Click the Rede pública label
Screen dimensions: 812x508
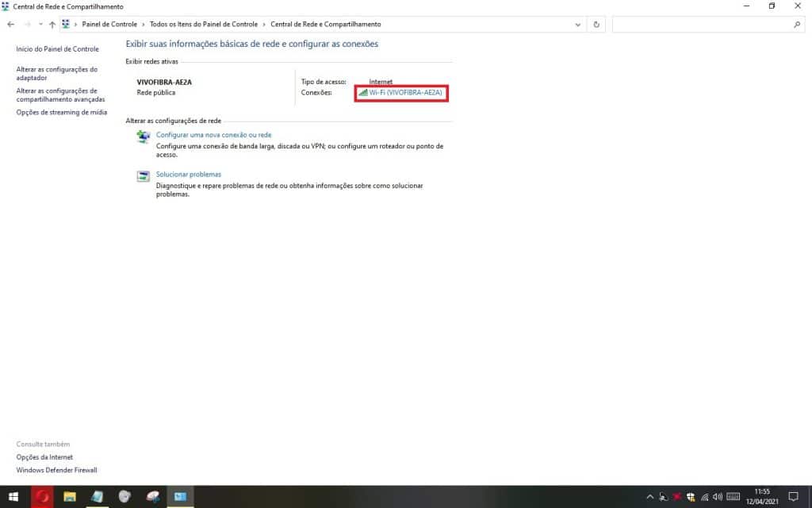tap(156, 92)
